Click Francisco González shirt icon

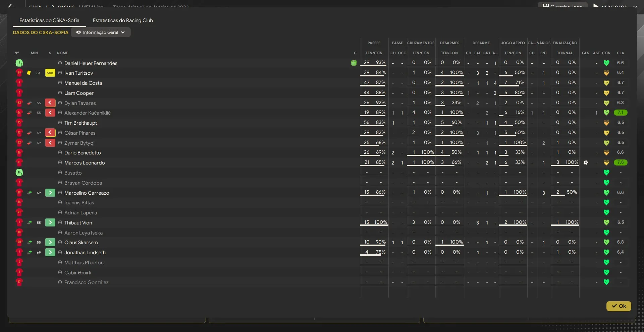pyautogui.click(x=19, y=282)
